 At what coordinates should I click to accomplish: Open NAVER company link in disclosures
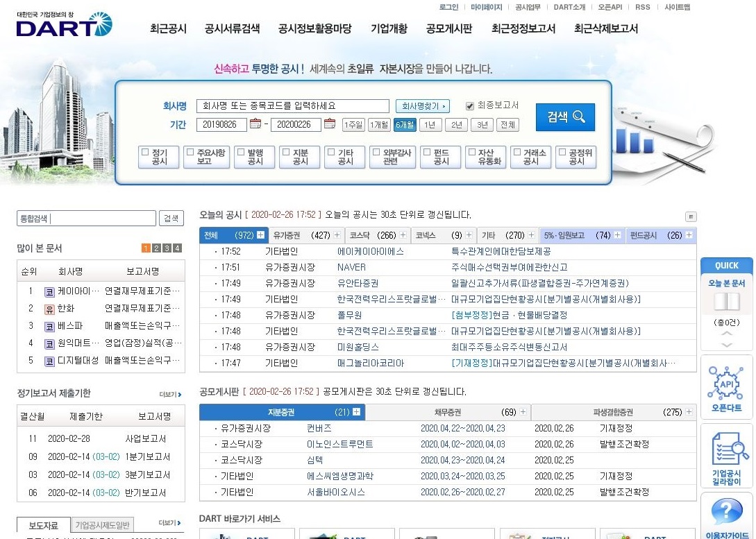pos(351,267)
